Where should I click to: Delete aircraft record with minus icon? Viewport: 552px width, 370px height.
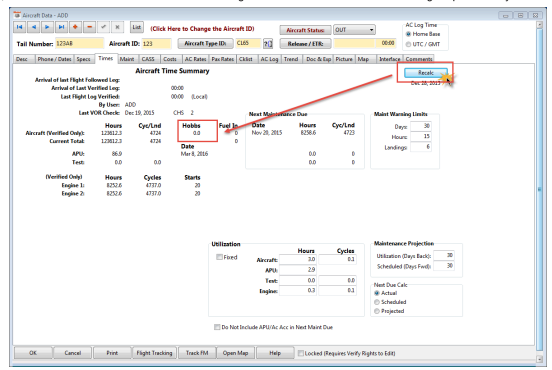tap(89, 27)
